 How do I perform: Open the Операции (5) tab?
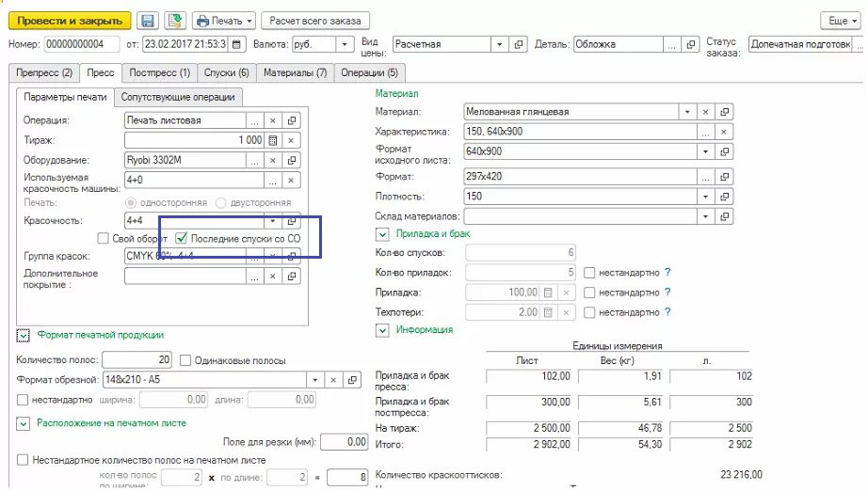click(x=369, y=73)
